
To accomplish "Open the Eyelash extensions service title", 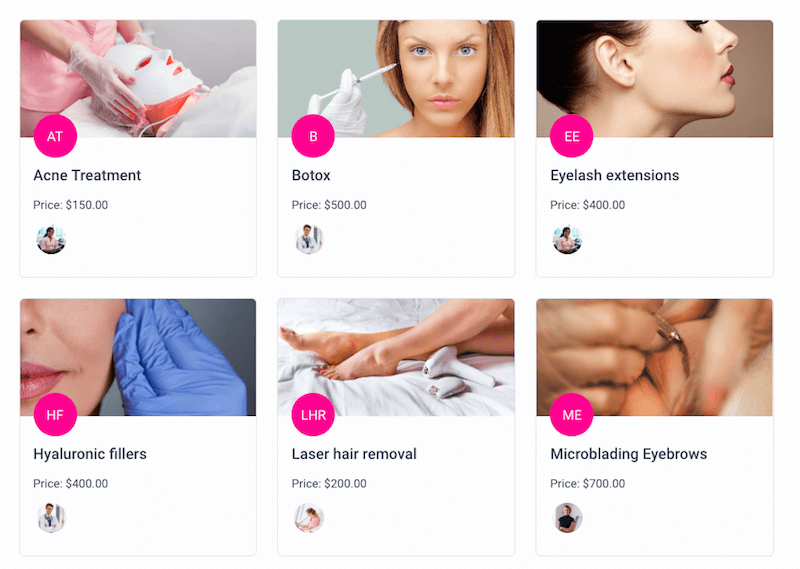I will click(615, 175).
